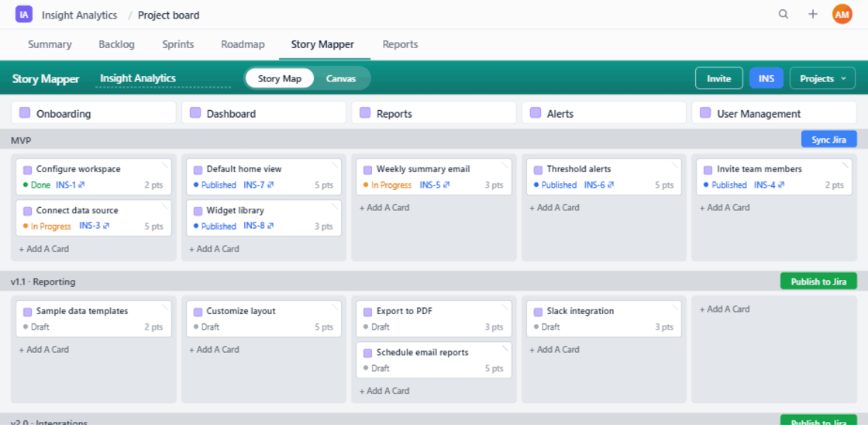Open external link INS-8

(x=259, y=226)
